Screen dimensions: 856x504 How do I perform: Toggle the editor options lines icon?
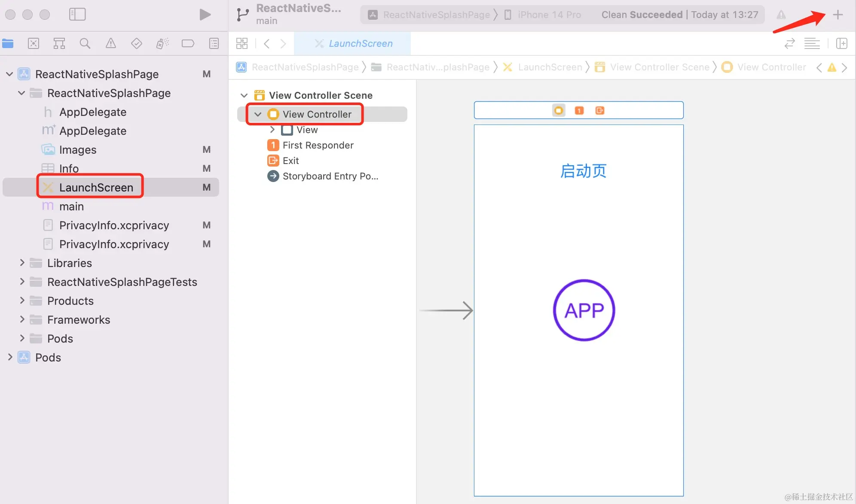point(812,43)
